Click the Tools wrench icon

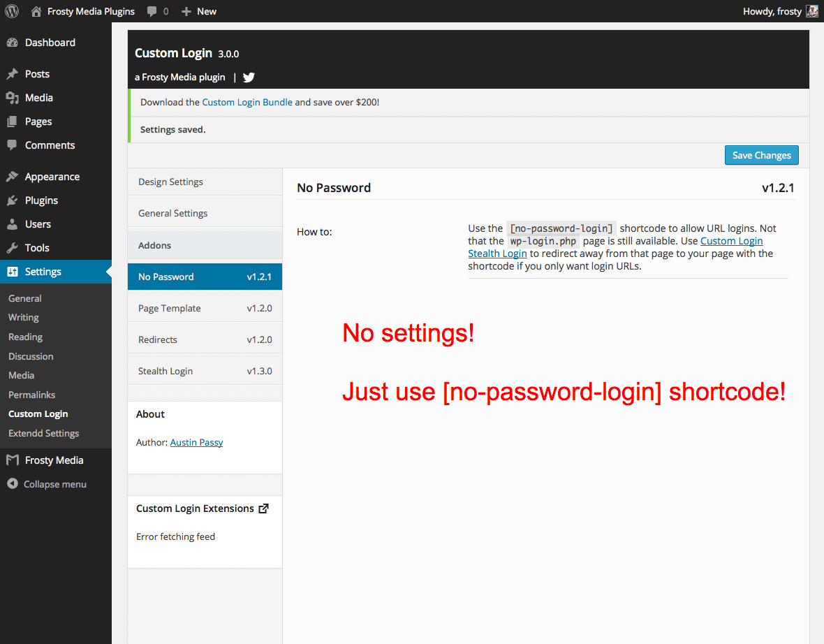click(12, 247)
